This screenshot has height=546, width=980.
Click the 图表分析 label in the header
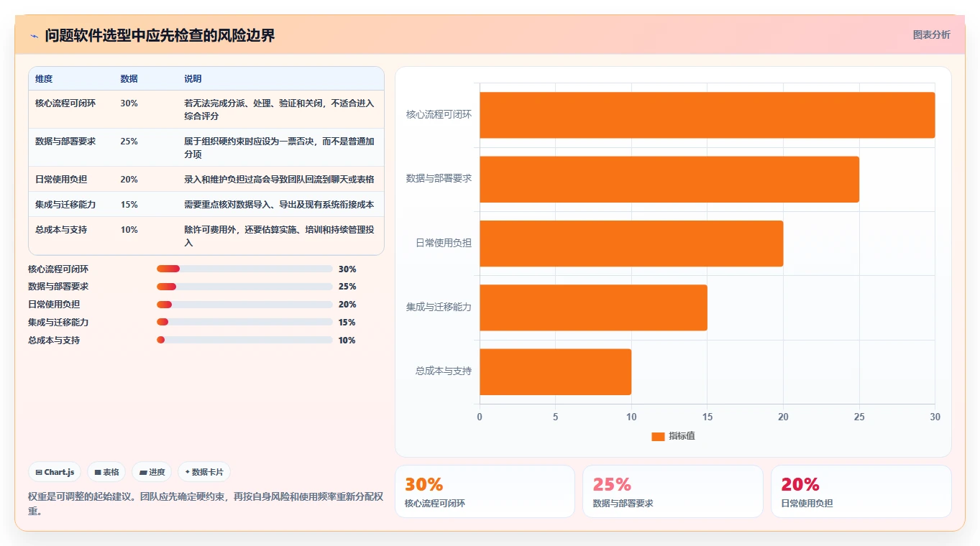click(931, 35)
